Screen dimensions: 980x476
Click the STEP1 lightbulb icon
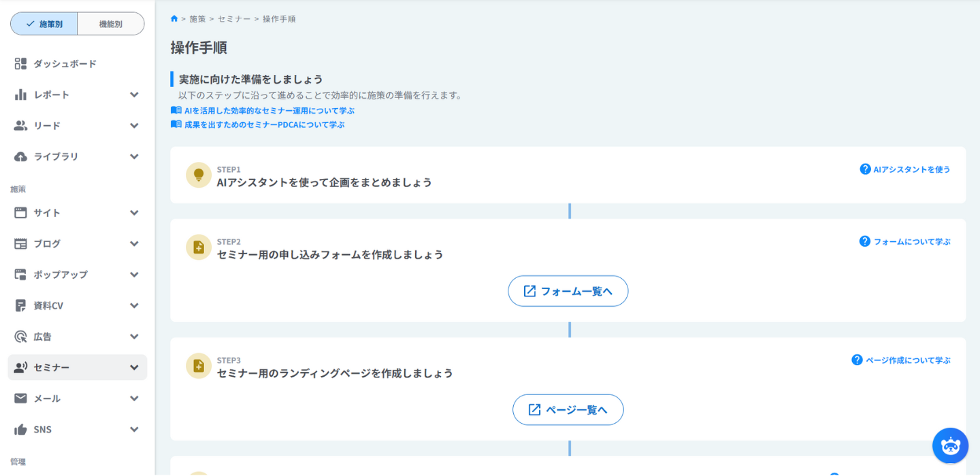(199, 175)
